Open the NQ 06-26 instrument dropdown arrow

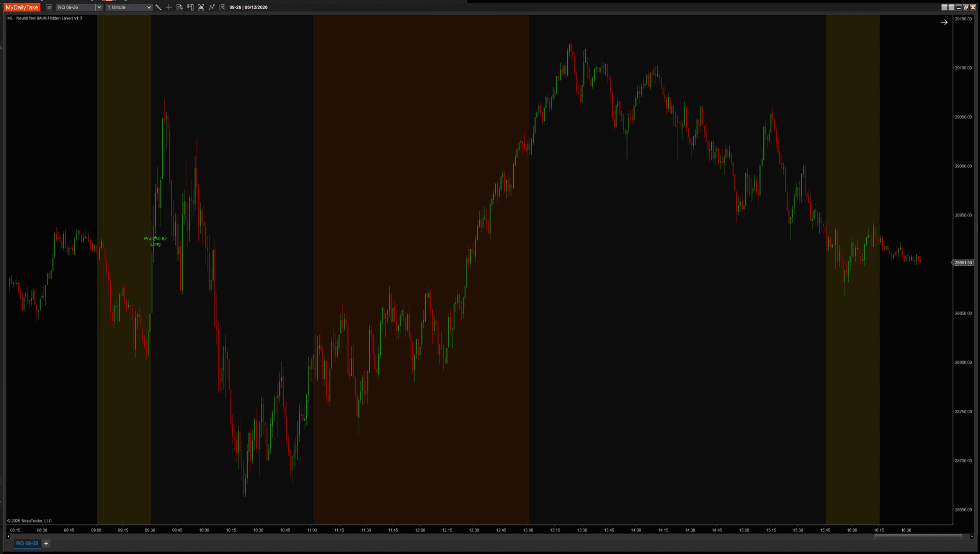99,7
